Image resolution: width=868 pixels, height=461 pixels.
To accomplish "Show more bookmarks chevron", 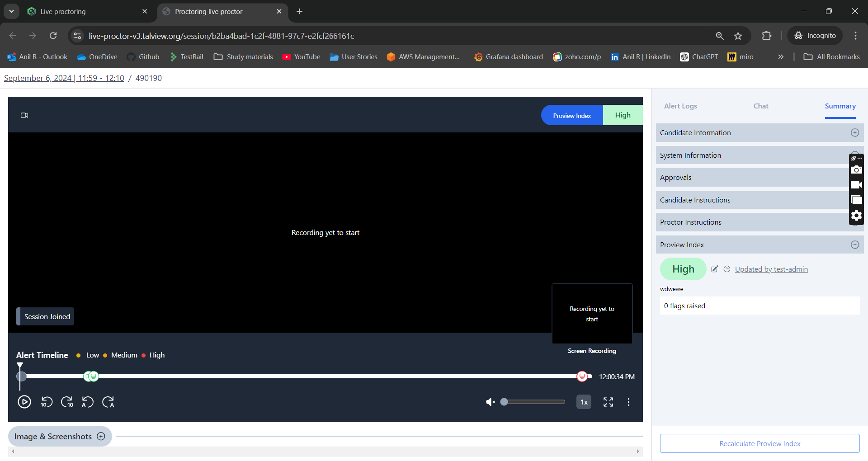I will click(781, 57).
